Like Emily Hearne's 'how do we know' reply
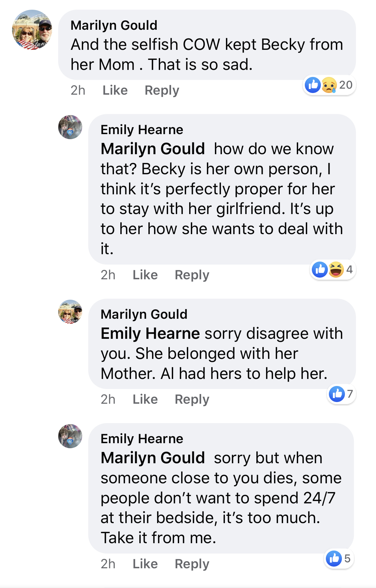 tap(145, 275)
